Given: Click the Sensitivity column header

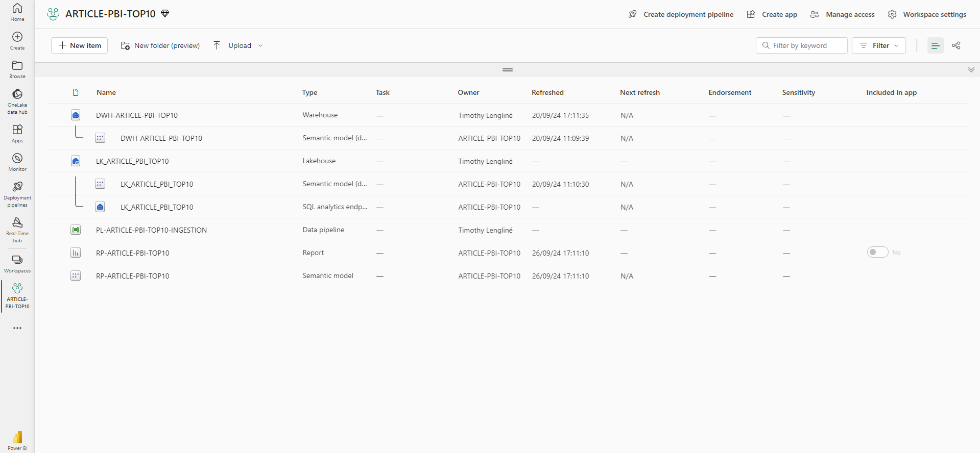Looking at the screenshot, I should point(799,92).
